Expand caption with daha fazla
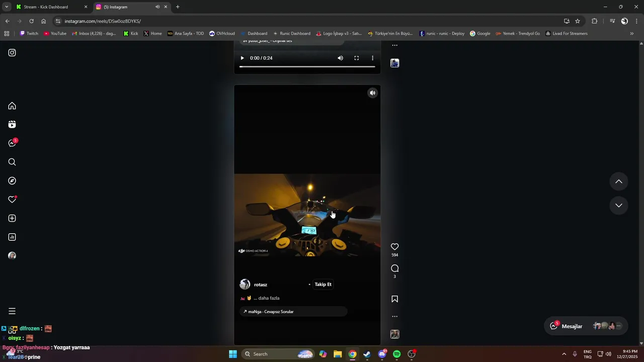 click(269, 298)
